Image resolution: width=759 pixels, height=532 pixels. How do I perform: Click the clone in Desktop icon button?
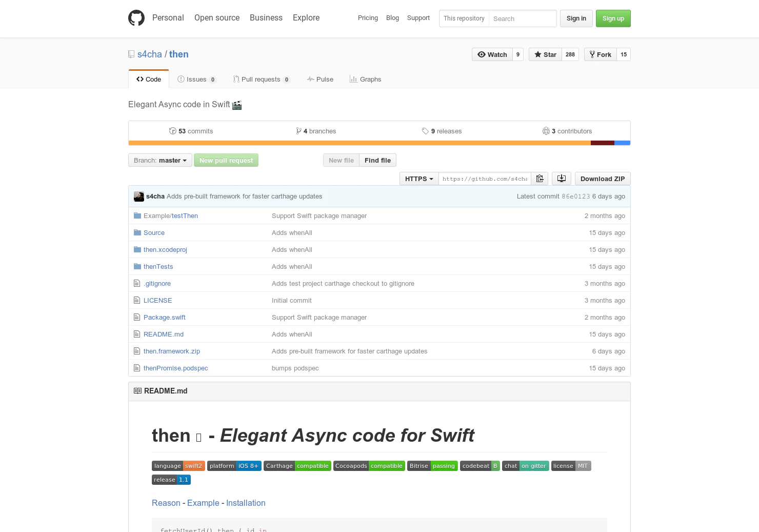(562, 179)
